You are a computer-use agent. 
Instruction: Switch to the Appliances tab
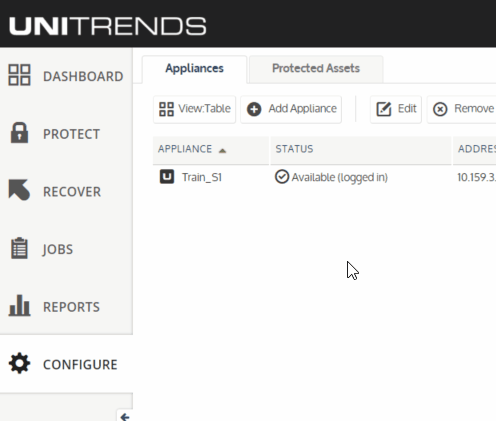195,69
